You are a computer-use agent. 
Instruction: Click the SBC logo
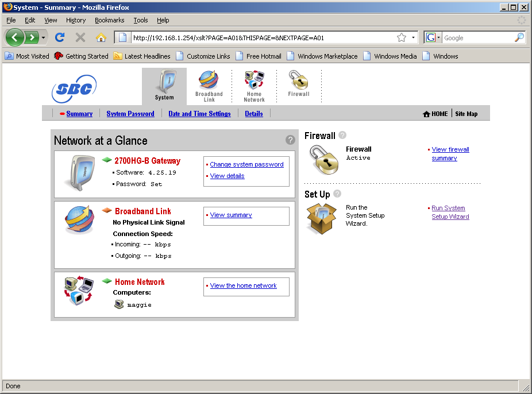click(x=74, y=89)
